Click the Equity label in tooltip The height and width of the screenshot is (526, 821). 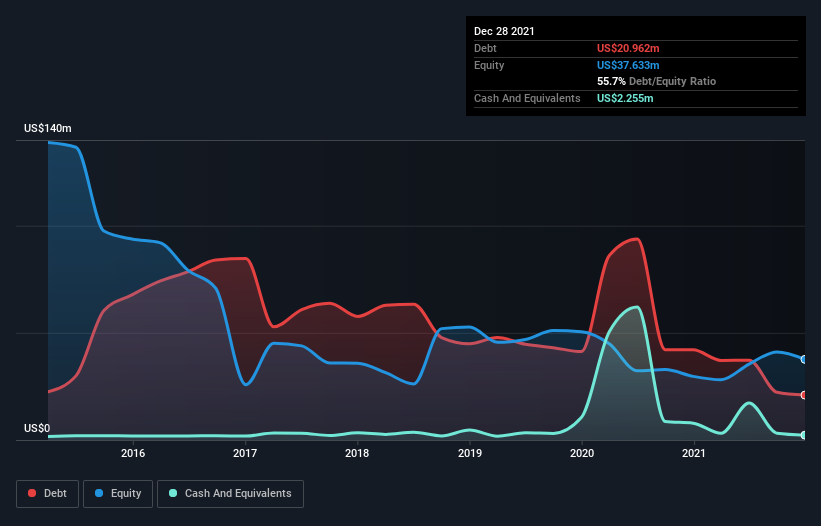click(489, 65)
